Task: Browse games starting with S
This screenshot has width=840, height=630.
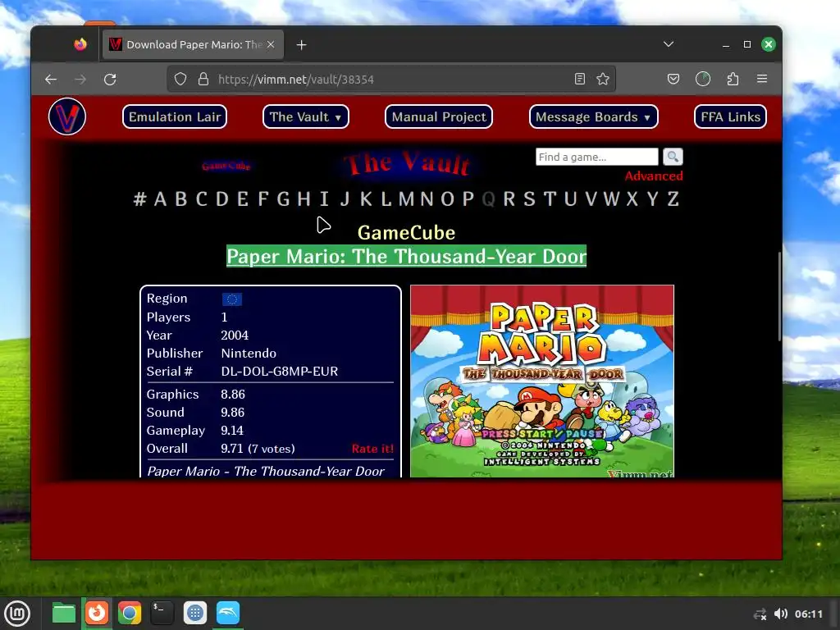Action: [x=529, y=199]
